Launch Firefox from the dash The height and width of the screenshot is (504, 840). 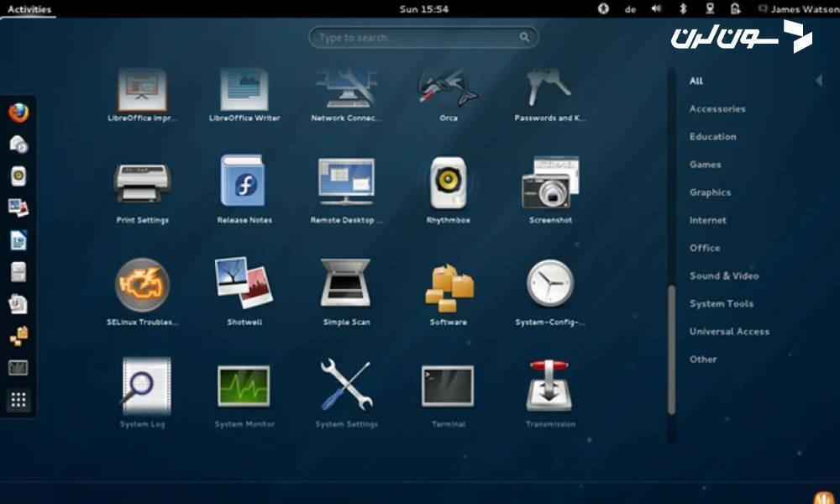18,113
